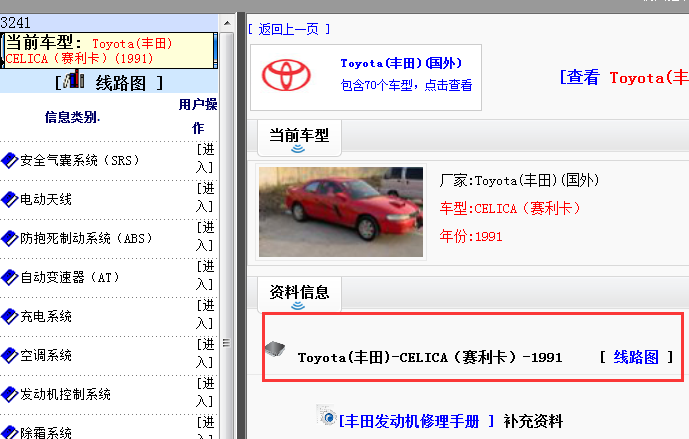Click the 除霜系统 row text
This screenshot has width=689, height=439.
pos(46,432)
